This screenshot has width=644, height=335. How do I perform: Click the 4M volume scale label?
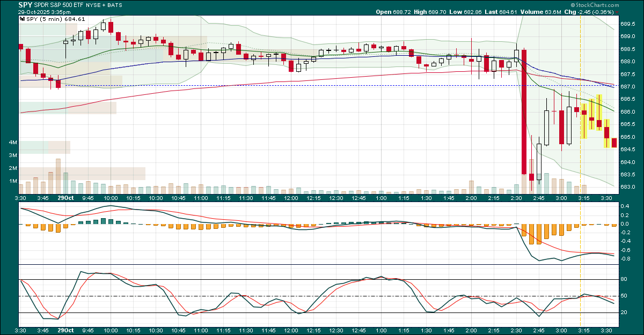tap(13, 143)
